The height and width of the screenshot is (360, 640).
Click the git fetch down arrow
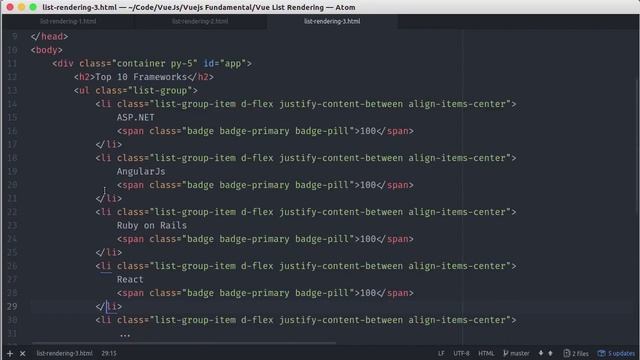pos(541,353)
